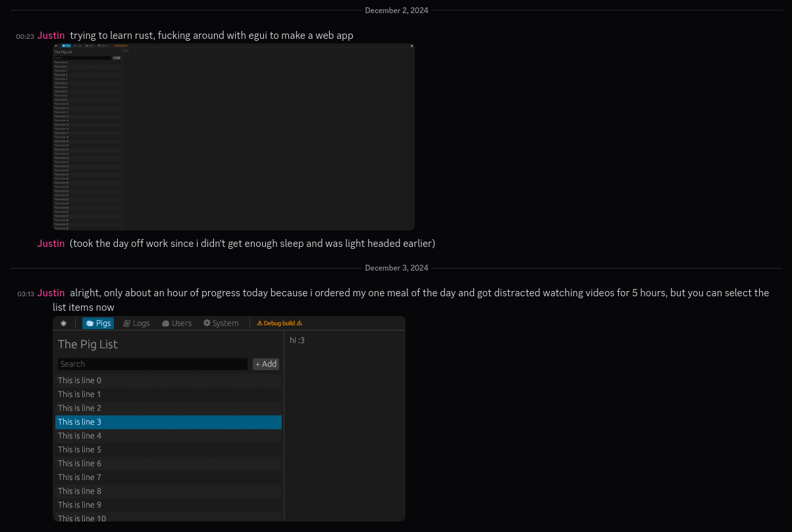Click Justin's username on the 00:23 message
Screen dimensions: 792x532
(51, 36)
